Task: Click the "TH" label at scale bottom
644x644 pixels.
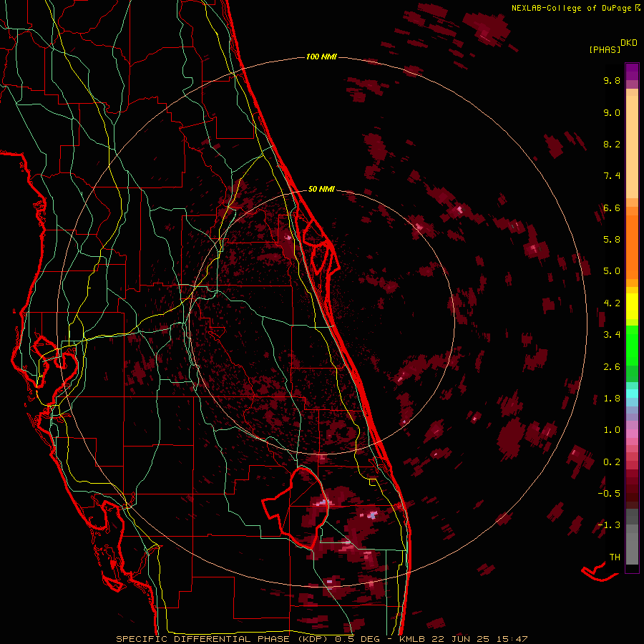Action: (615, 557)
